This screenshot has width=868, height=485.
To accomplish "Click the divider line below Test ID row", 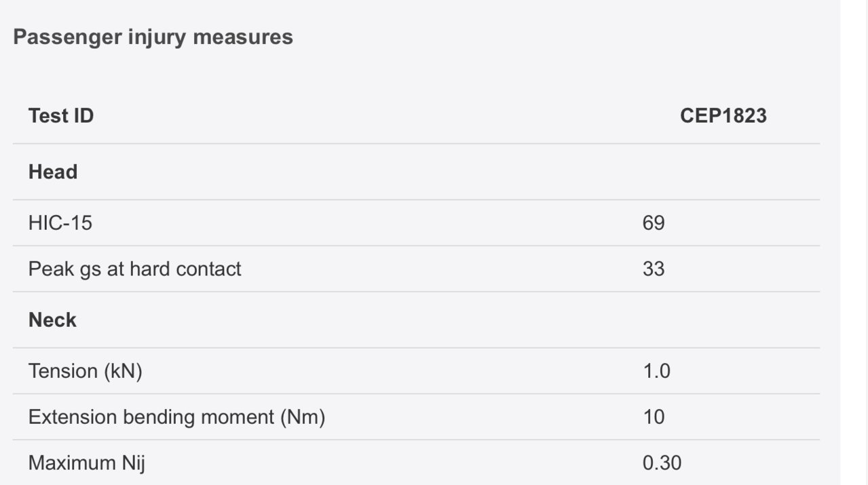I will tap(416, 144).
